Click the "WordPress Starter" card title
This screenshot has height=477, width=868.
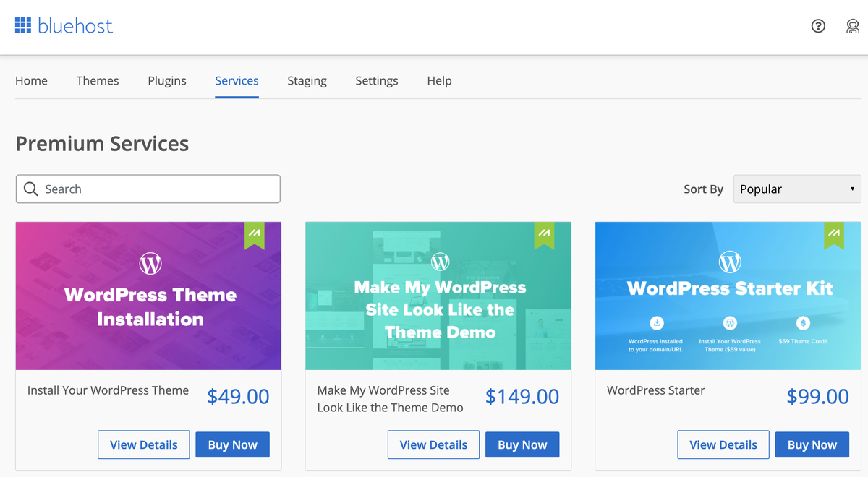[x=656, y=390]
